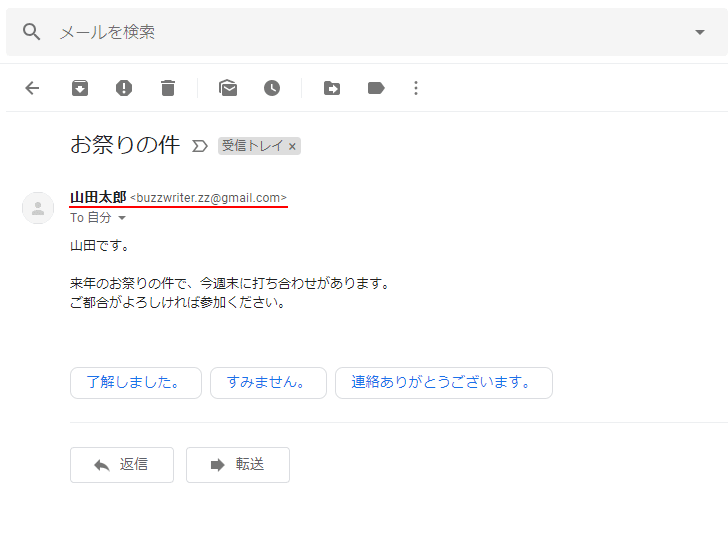The image size is (728, 534).
Task: Click the text ご都合がよろしければ参加ください。
Action: (x=177, y=302)
